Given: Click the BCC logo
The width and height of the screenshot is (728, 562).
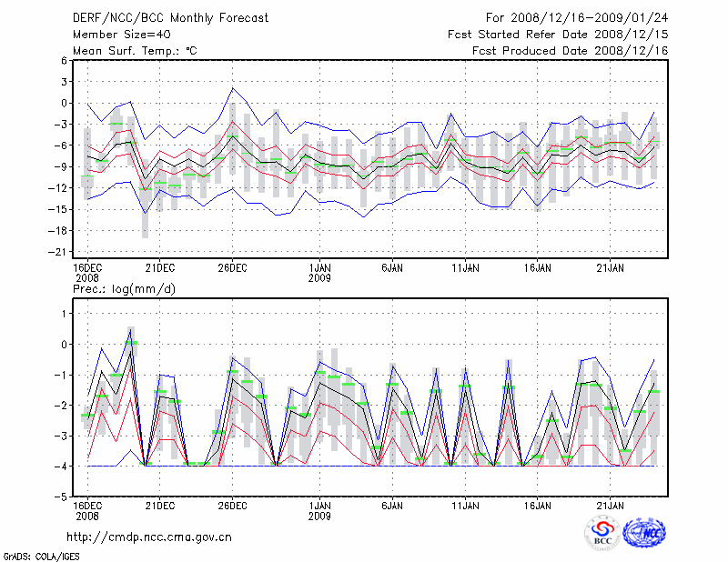Looking at the screenshot, I should 602,532.
